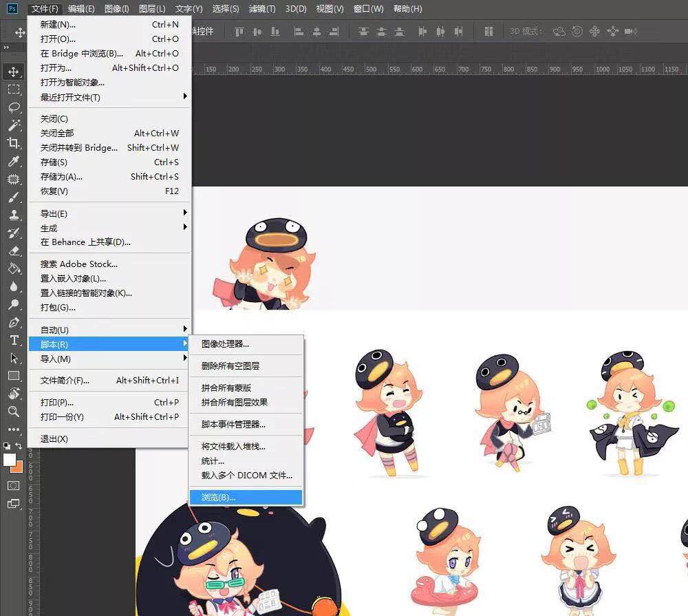Image resolution: width=688 pixels, height=616 pixels.
Task: Click the distribute horizontal centers icon
Action: [442, 32]
